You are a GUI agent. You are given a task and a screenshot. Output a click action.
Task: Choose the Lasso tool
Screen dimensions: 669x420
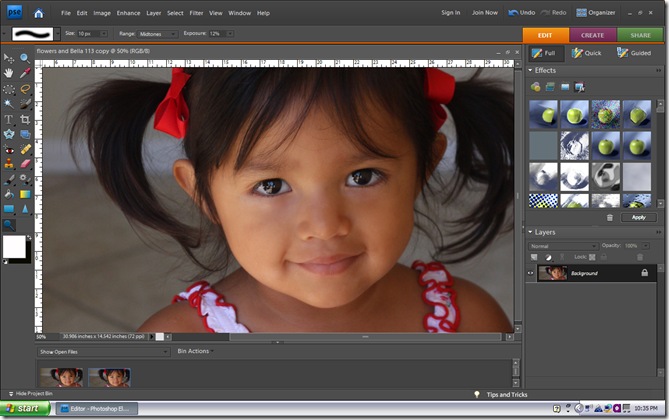point(26,88)
